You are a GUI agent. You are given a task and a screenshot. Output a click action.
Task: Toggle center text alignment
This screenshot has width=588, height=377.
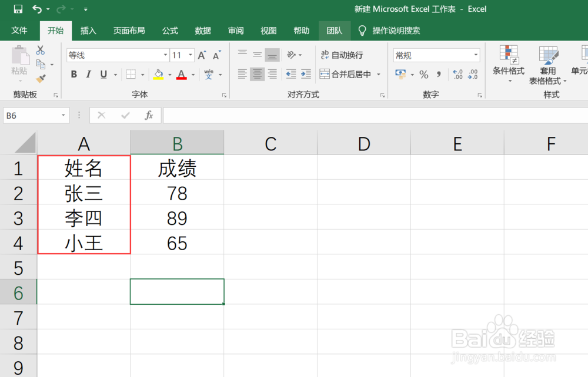pyautogui.click(x=256, y=74)
